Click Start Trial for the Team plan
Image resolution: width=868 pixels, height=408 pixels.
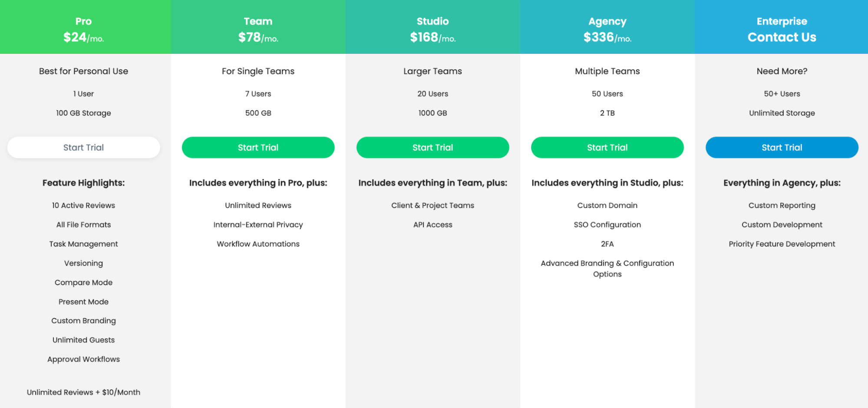coord(258,147)
